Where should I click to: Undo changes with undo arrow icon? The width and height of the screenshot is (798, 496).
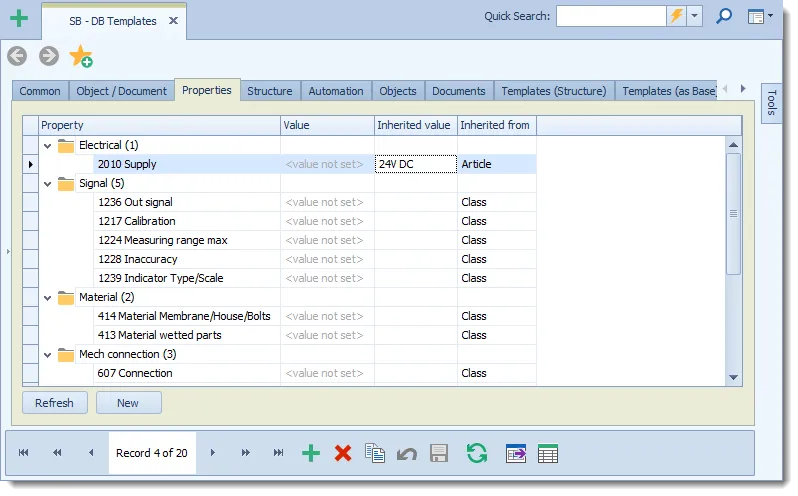click(x=407, y=453)
